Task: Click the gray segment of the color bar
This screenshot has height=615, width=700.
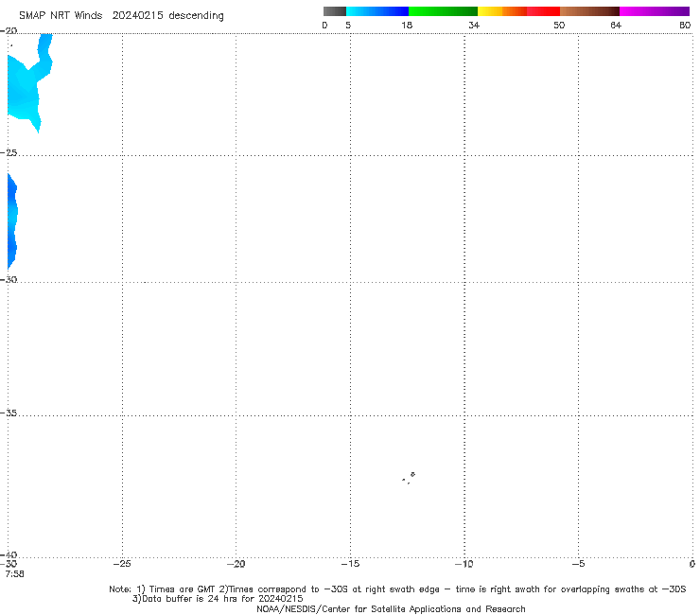Action: point(334,11)
